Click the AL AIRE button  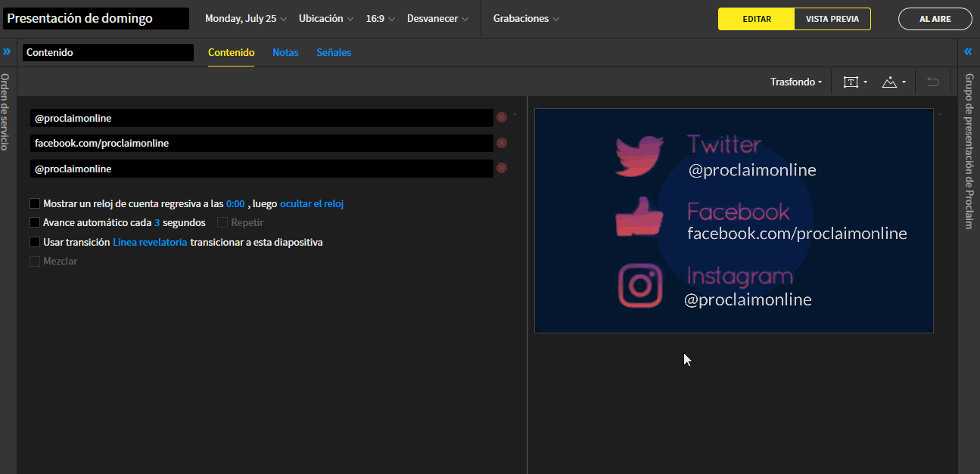pos(935,19)
